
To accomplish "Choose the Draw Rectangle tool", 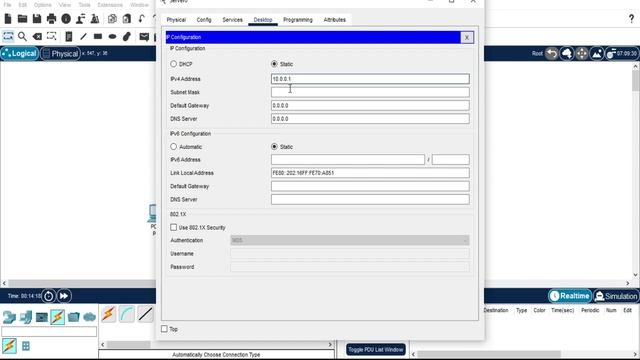I will click(x=98, y=37).
